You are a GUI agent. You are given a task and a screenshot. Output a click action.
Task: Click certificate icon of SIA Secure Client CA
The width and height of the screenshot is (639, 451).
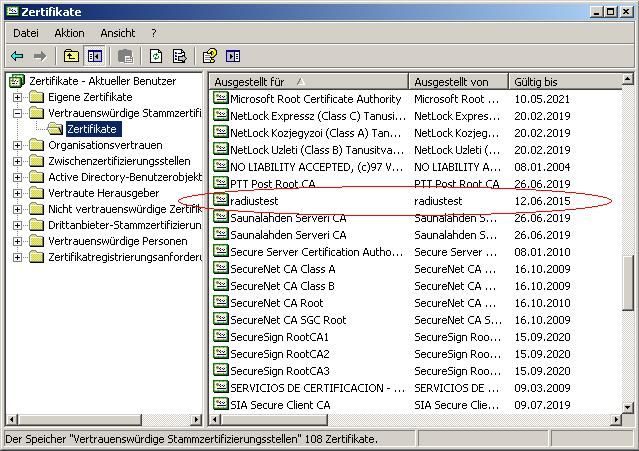pos(221,404)
